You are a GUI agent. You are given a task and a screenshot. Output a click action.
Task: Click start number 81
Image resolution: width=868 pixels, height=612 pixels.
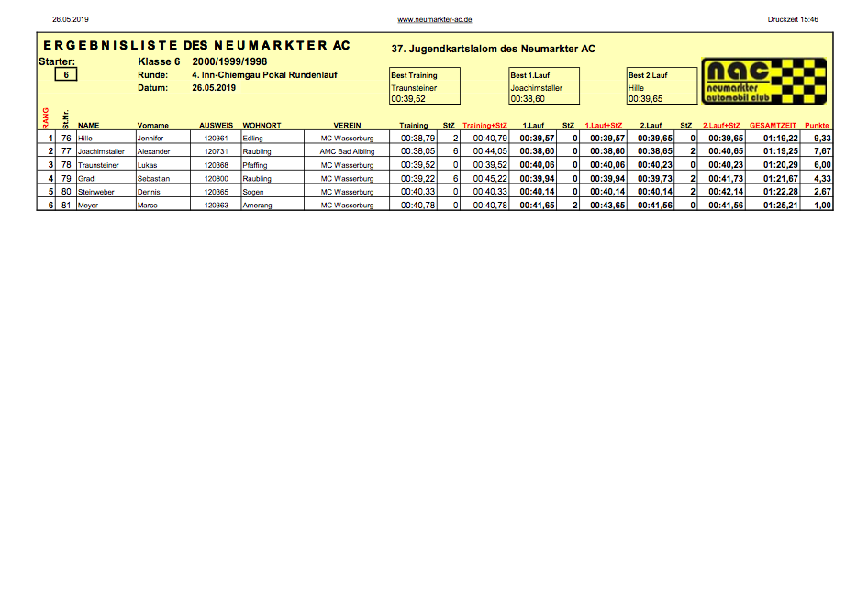pos(66,206)
